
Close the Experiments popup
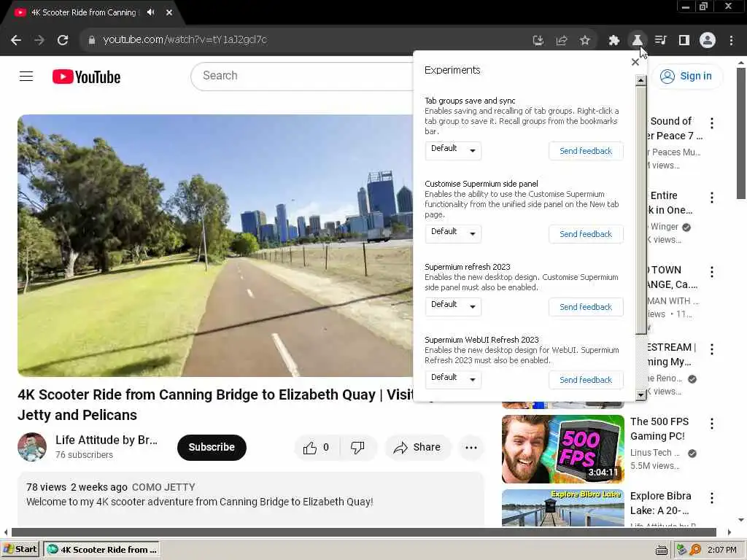pyautogui.click(x=635, y=62)
